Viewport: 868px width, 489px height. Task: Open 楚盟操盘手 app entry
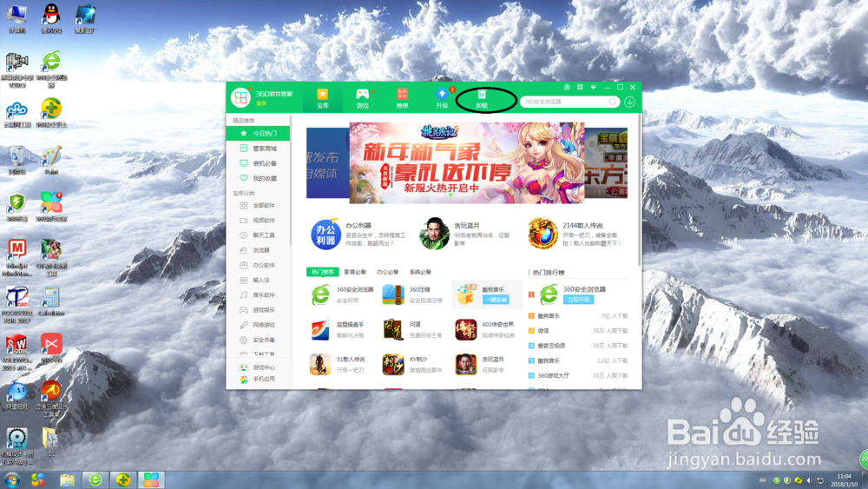(338, 329)
